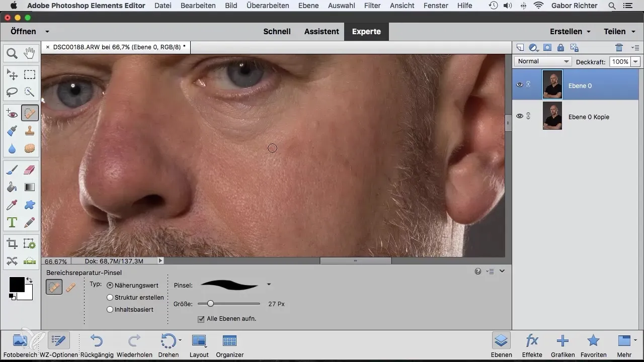
Task: Uncheck Alle Ebenen aufn. checkbox
Action: [201, 319]
